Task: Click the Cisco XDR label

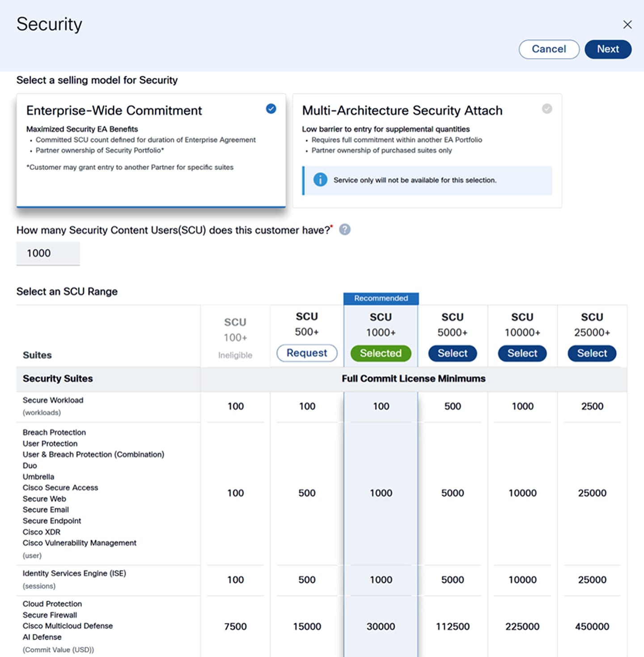Action: (42, 532)
